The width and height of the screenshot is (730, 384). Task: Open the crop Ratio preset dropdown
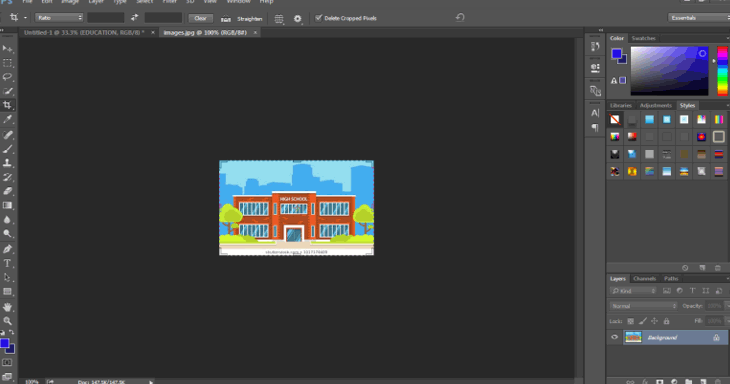point(59,18)
